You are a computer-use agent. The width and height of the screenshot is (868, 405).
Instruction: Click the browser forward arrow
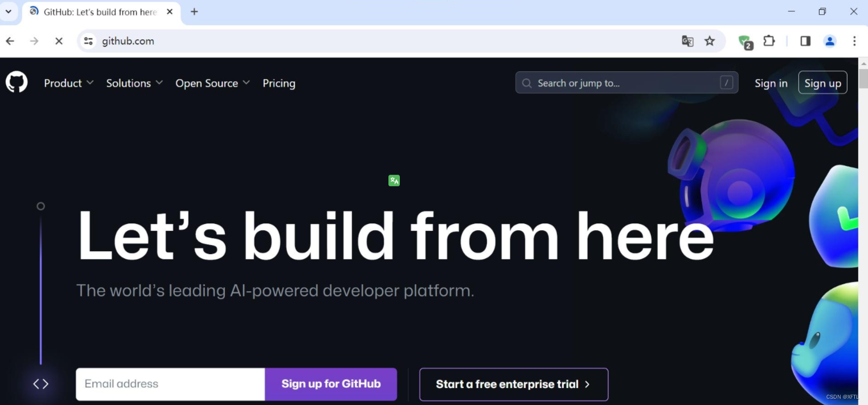34,41
